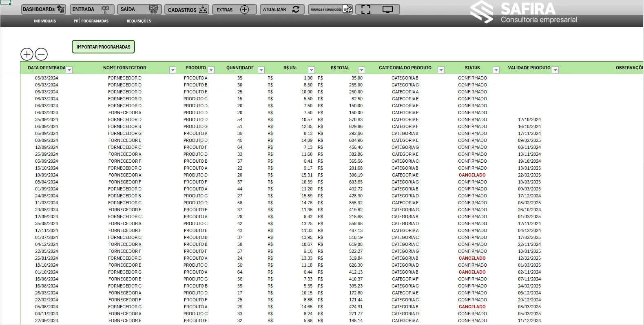644x325 pixels.
Task: Open the R$ UN. filter dropdown
Action: (311, 70)
